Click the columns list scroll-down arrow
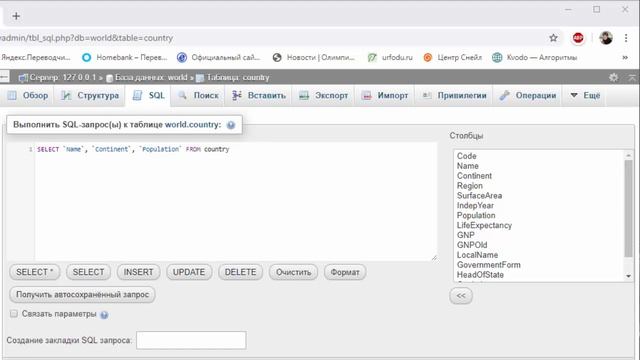Screen dimensions: 640x360 click(629, 276)
